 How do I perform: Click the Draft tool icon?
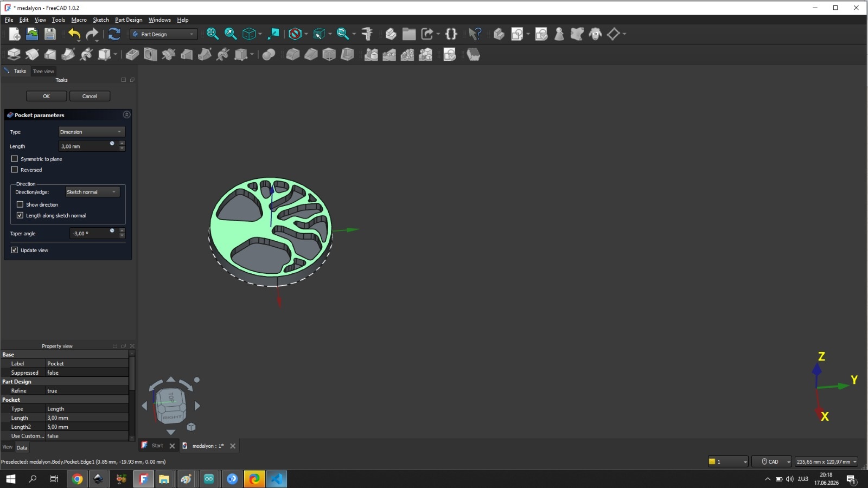coord(329,54)
